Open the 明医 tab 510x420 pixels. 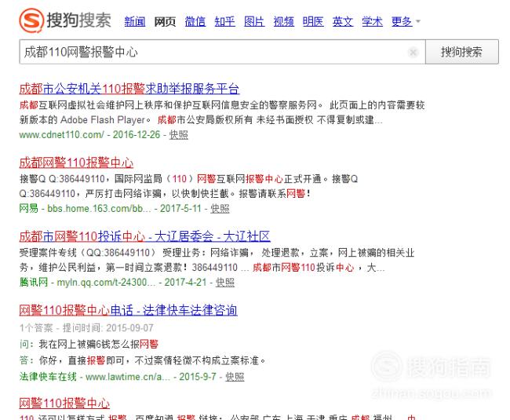pos(313,21)
